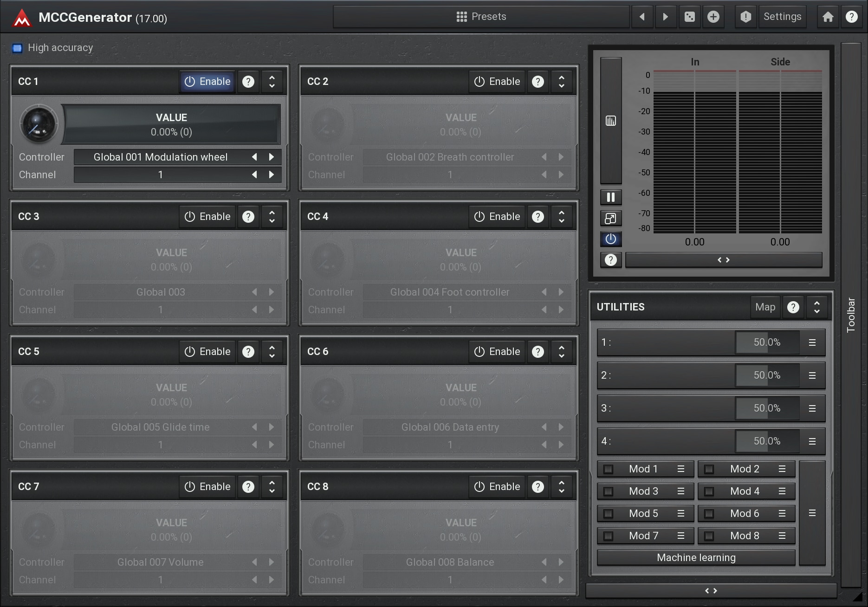Open the CC 1 help icon

(248, 82)
